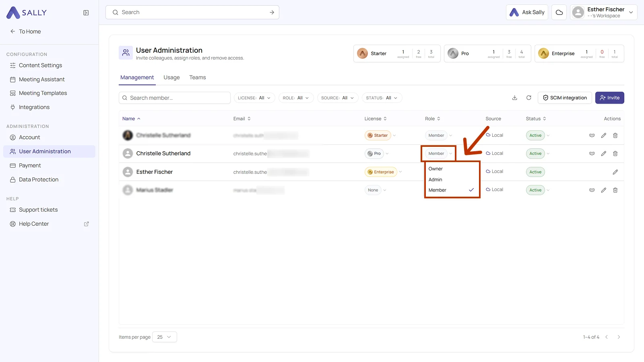Image resolution: width=644 pixels, height=362 pixels.
Task: Open Account administration
Action: (x=49, y=138)
